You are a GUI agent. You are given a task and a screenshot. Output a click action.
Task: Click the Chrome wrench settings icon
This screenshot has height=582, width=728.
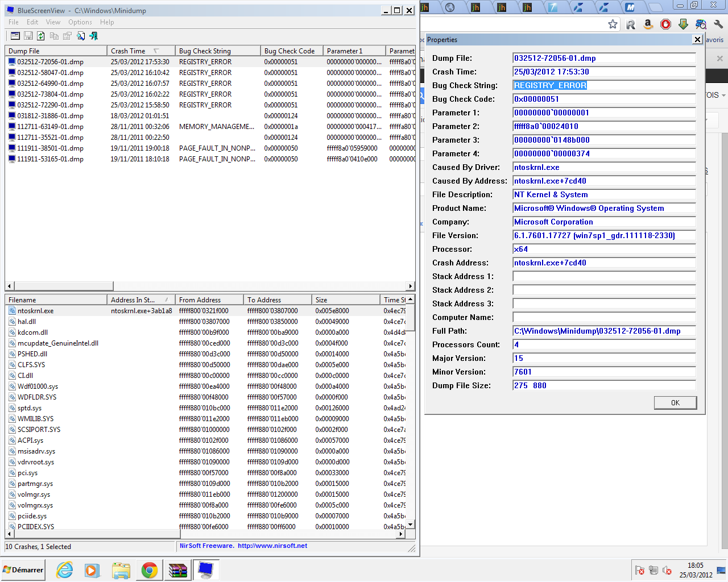718,24
